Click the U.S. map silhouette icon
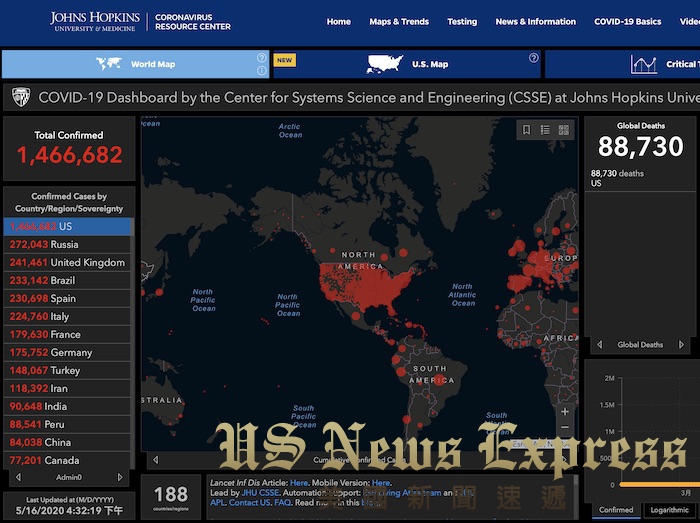The width and height of the screenshot is (700, 523). pyautogui.click(x=384, y=64)
